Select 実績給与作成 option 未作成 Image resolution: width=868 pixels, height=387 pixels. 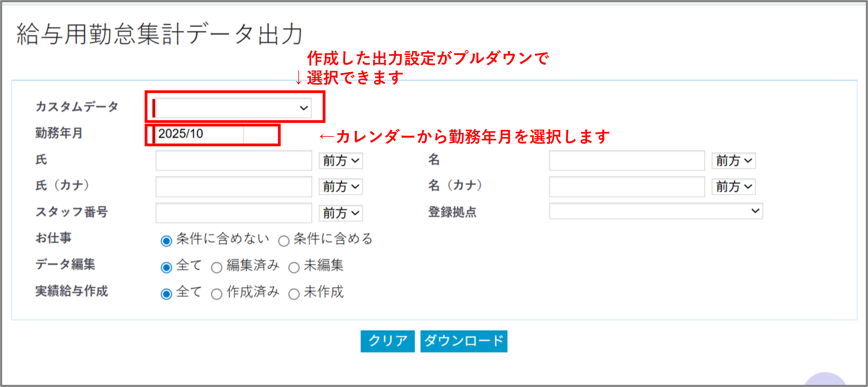coord(294,294)
